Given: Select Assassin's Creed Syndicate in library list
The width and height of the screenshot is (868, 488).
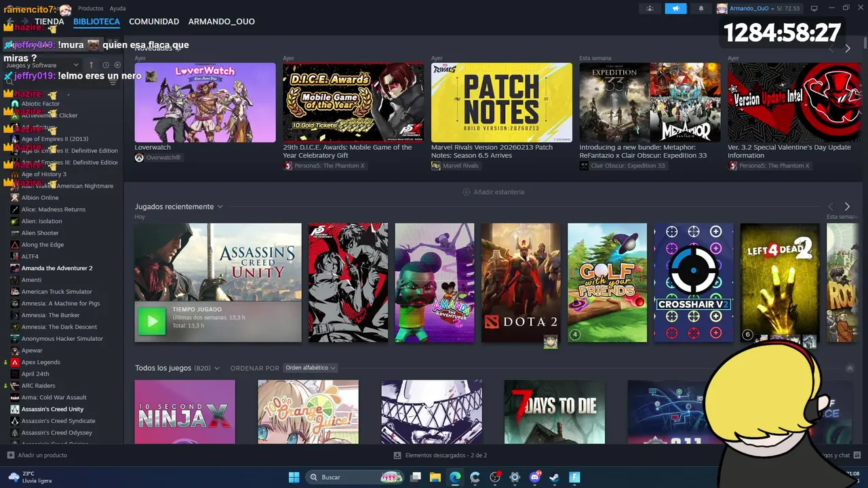Looking at the screenshot, I should (58, 421).
